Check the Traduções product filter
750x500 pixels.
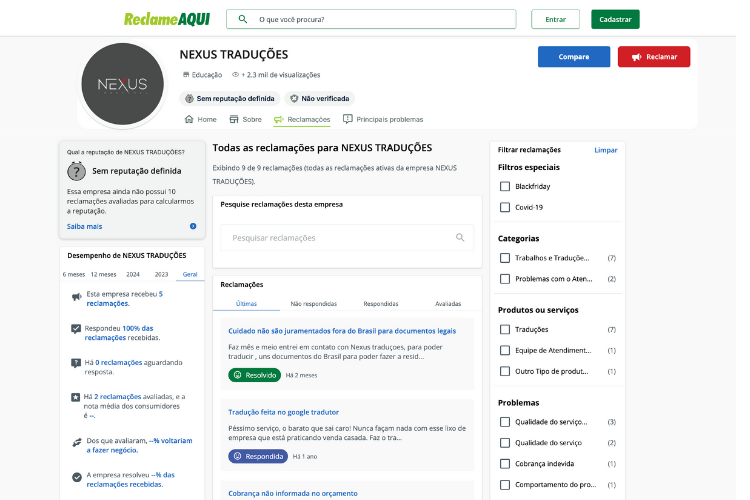(x=505, y=329)
